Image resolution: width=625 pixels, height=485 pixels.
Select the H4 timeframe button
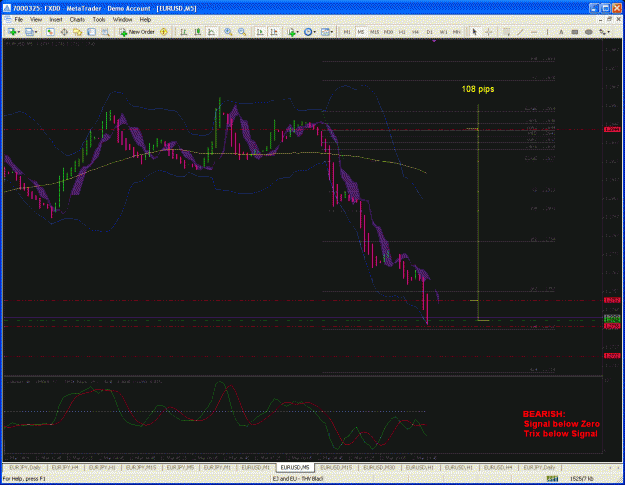416,32
